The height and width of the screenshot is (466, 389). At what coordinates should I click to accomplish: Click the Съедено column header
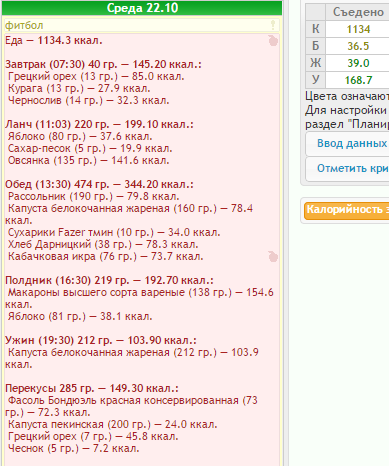358,12
